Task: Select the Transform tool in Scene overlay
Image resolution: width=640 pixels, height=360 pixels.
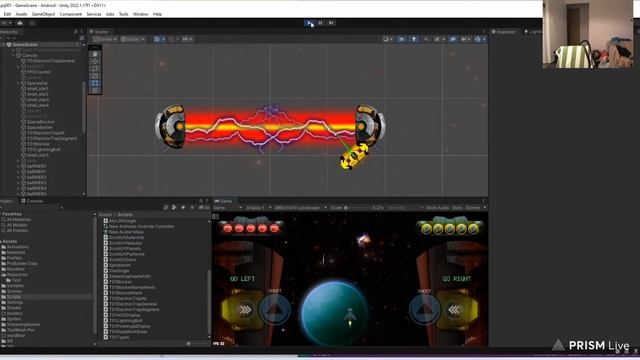Action: click(x=95, y=90)
